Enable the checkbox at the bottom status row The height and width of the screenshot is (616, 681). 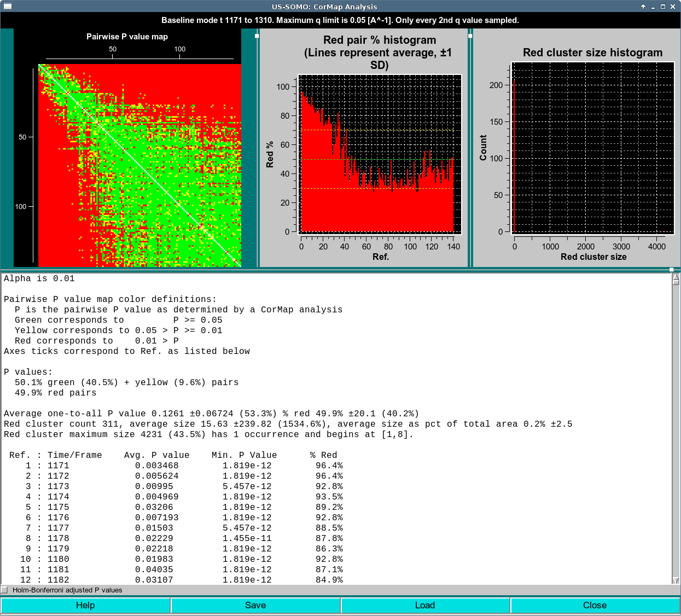[5, 590]
